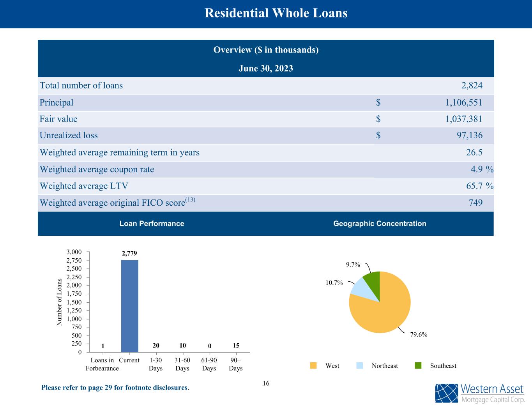
Task: Click the Residential Whole Loans title
Action: [x=276, y=13]
